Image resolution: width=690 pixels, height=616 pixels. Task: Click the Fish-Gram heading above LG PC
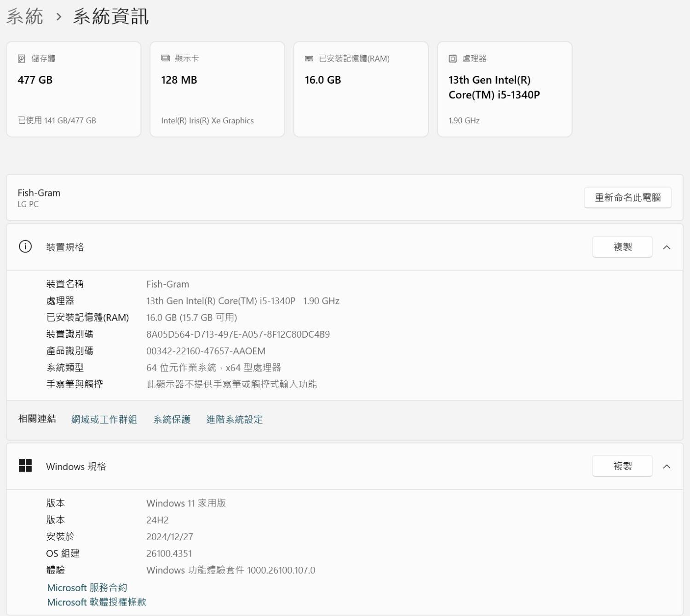click(39, 193)
